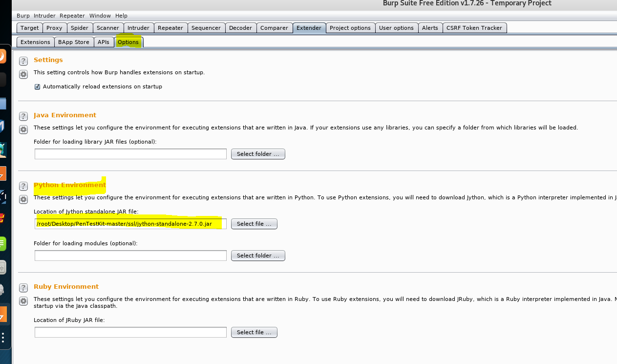Image resolution: width=617 pixels, height=364 pixels.
Task: Switch to the Alerts tab
Action: tap(430, 28)
